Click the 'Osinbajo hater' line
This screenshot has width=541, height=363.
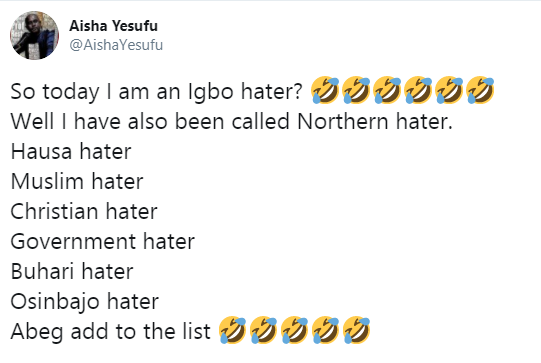pyautogui.click(x=85, y=302)
